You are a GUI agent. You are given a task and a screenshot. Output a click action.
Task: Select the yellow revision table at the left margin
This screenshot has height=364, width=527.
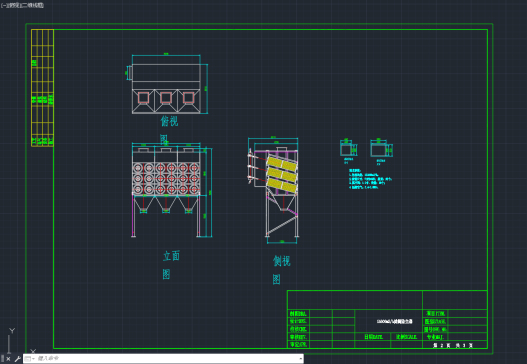click(42, 88)
